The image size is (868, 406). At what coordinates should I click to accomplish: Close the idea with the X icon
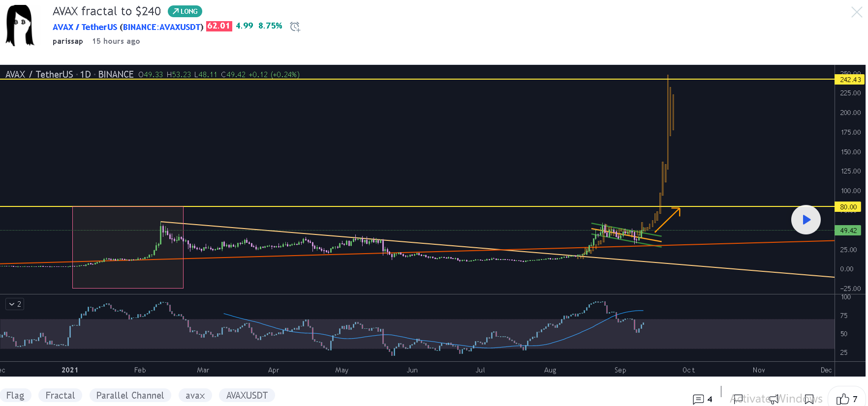857,12
